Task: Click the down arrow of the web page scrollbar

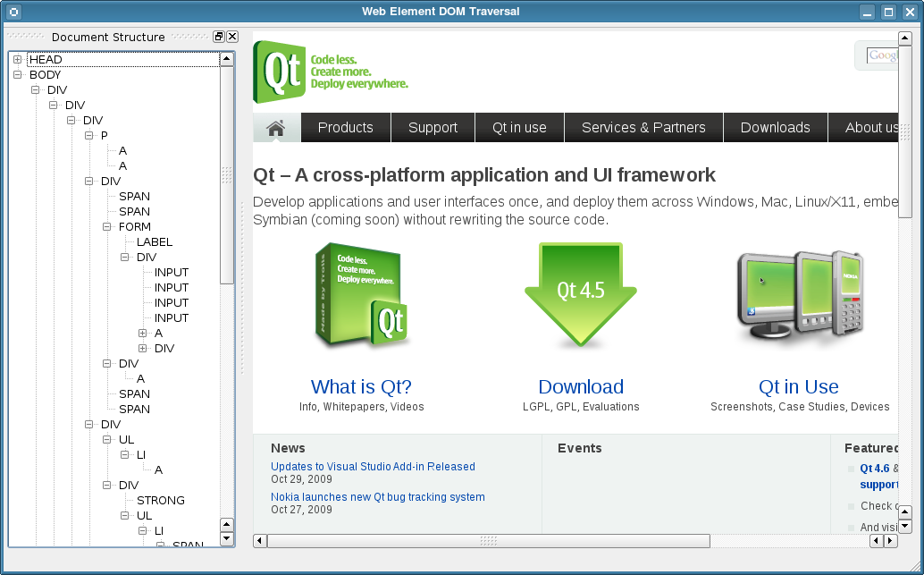Action: 905,526
